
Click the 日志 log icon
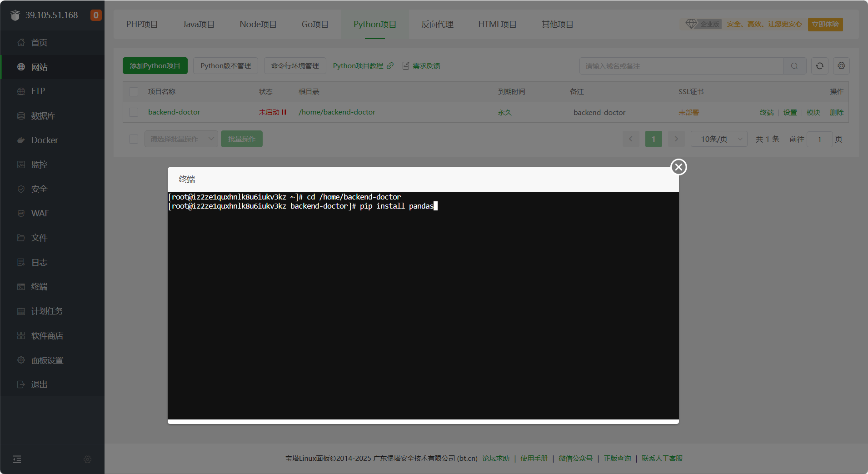[x=21, y=263]
